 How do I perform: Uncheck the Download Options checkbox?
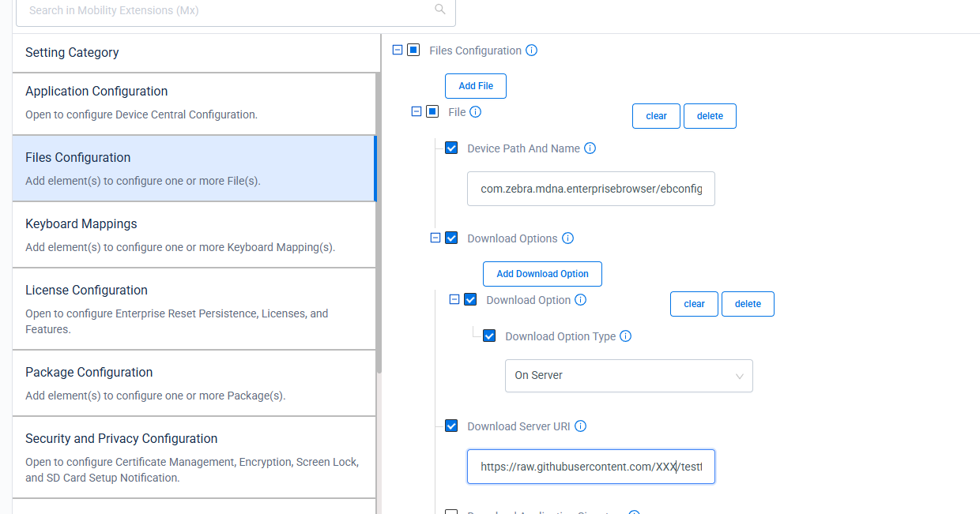(x=451, y=238)
